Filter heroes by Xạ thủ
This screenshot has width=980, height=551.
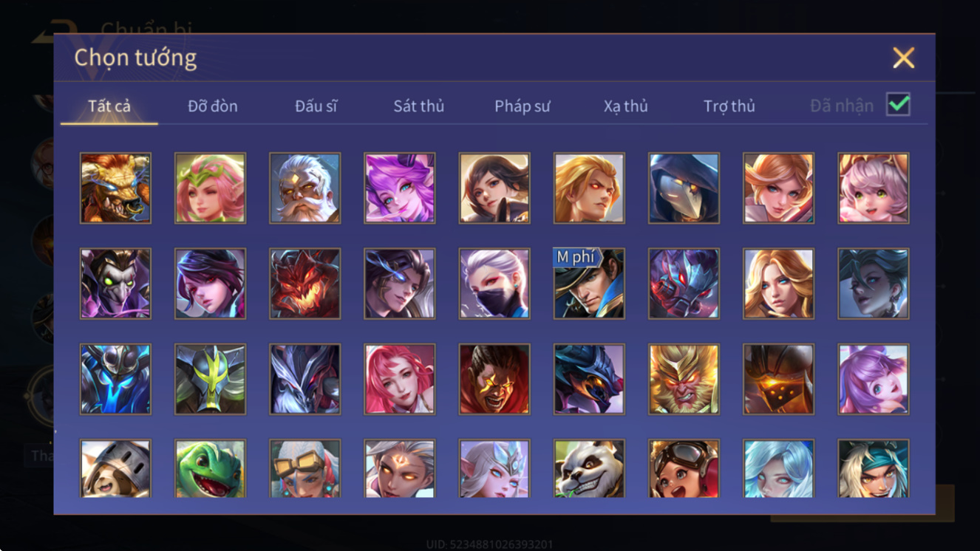coord(625,106)
